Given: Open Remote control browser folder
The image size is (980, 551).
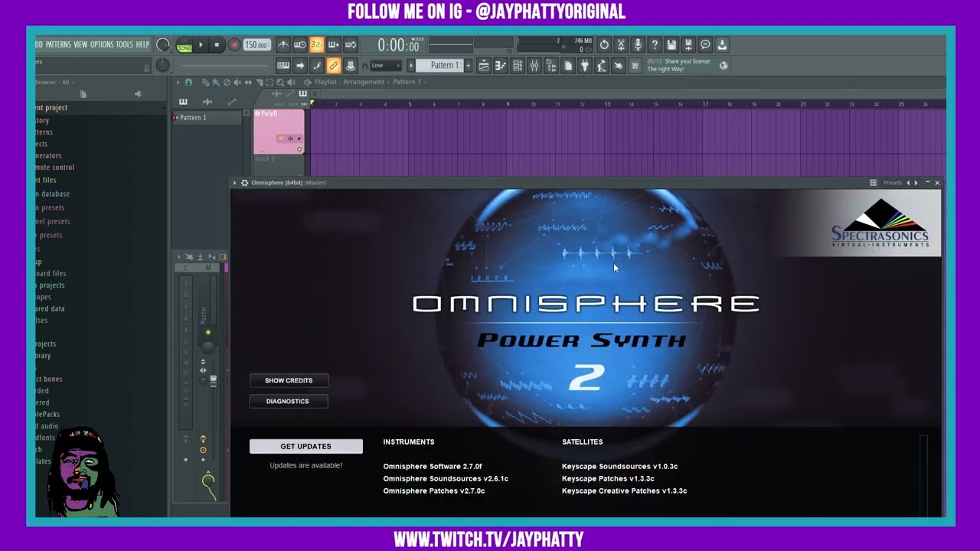Looking at the screenshot, I should [54, 168].
